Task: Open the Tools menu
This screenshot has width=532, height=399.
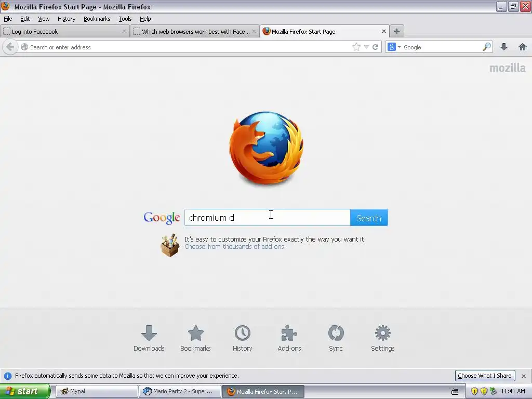Action: point(125,19)
